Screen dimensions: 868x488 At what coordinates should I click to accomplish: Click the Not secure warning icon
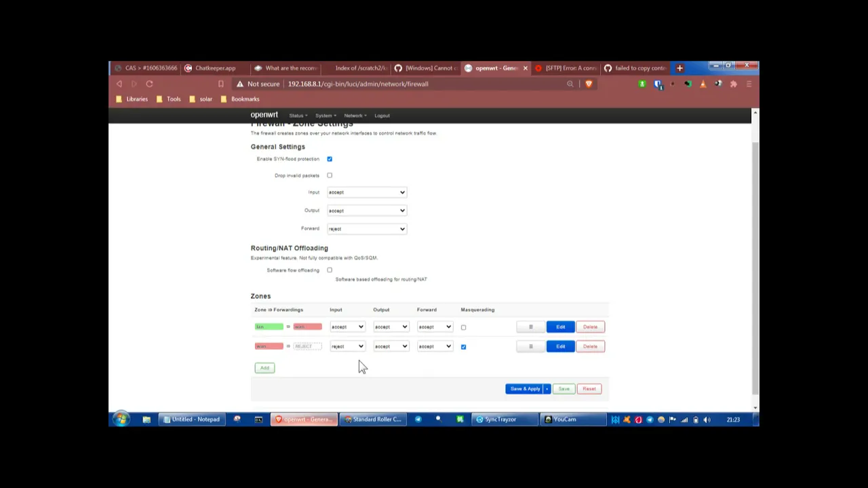point(239,84)
